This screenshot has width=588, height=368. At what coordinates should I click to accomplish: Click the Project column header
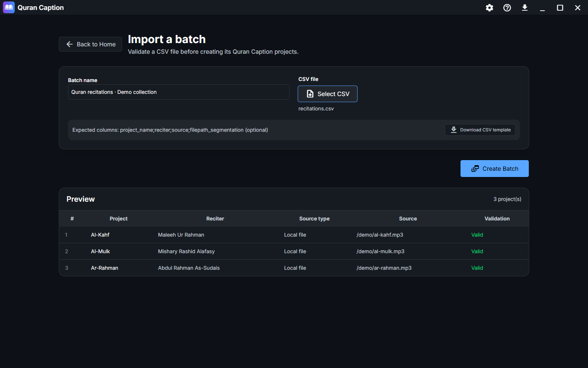(118, 219)
